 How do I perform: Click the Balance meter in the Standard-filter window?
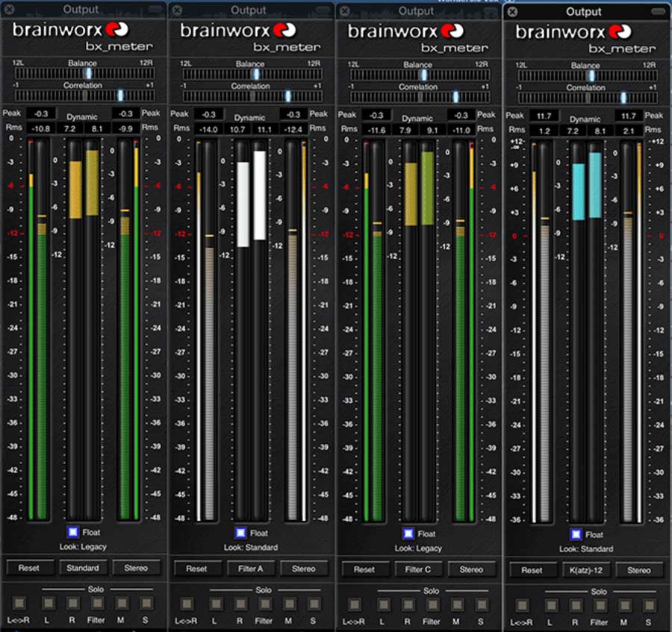[84, 73]
